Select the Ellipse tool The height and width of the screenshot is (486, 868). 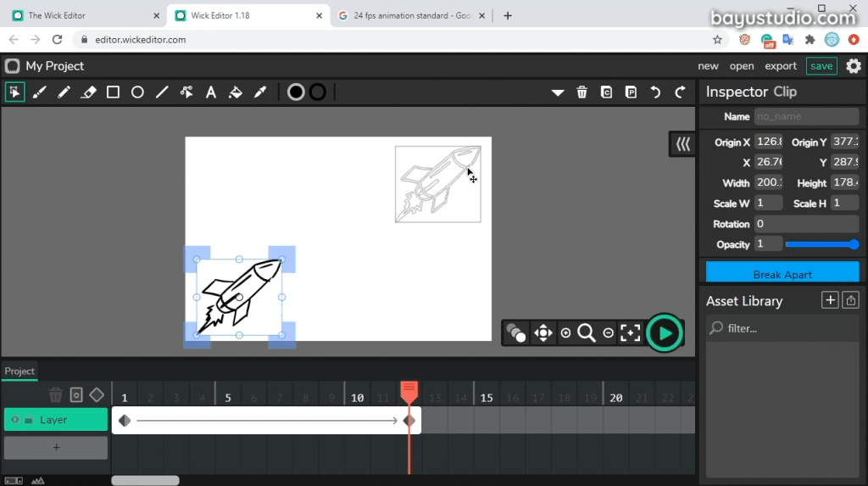coord(137,92)
